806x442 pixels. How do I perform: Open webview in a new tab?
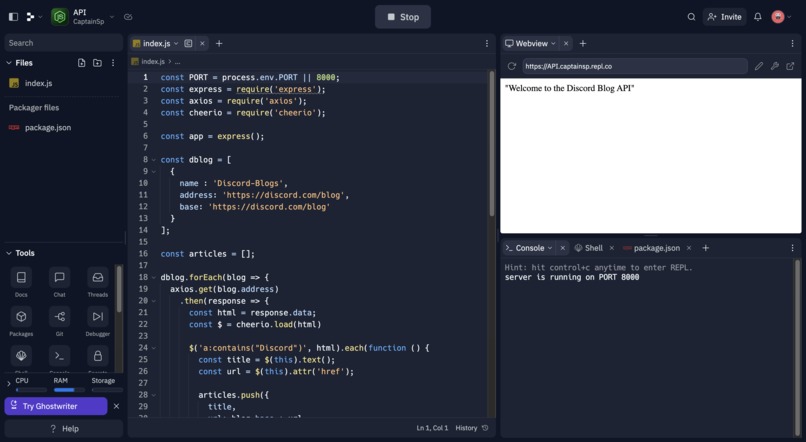790,66
